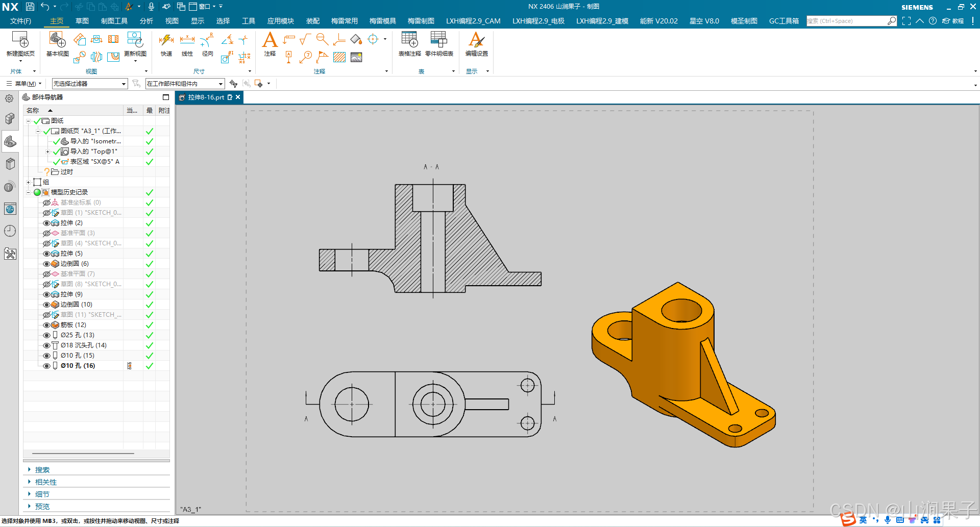Click the Tabular Note (表格注释) icon
This screenshot has width=980, height=527.
click(409, 39)
